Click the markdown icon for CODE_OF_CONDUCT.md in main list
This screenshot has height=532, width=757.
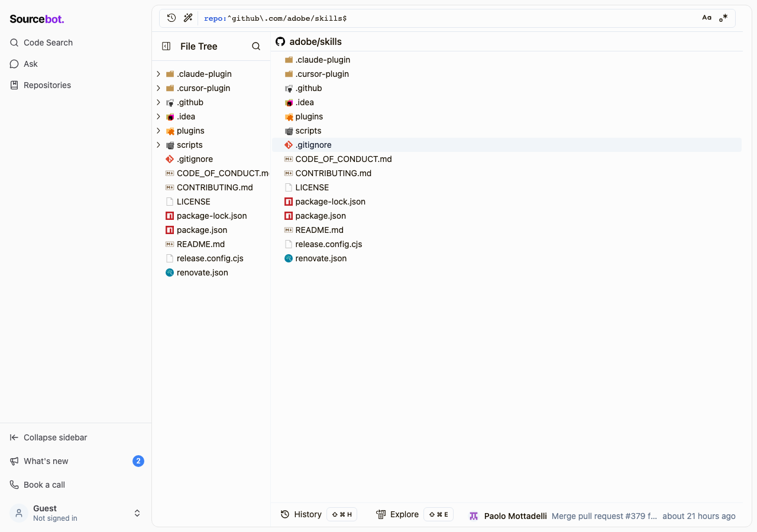click(x=289, y=159)
